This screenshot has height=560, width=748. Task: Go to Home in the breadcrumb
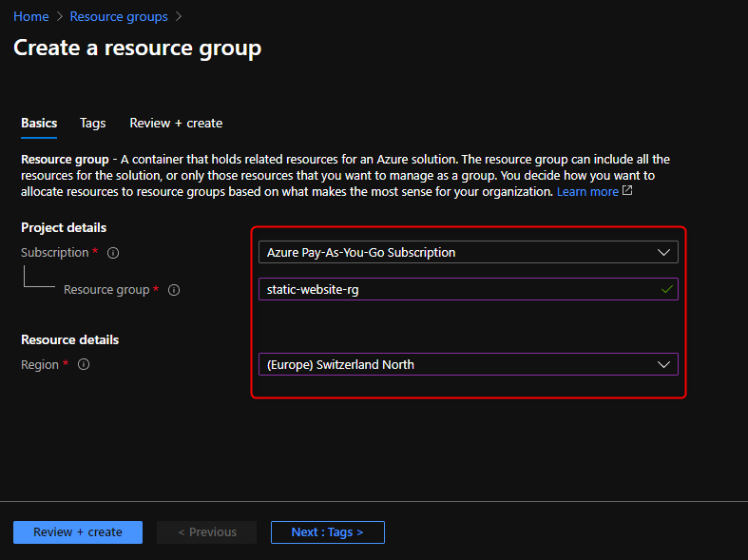30,16
